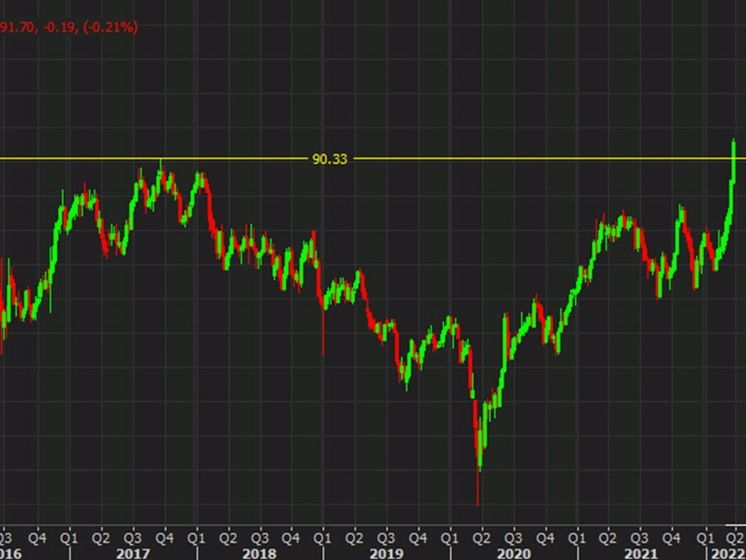This screenshot has width=746, height=560.
Task: Select the 2022 label at the axis right end
Action: (727, 553)
